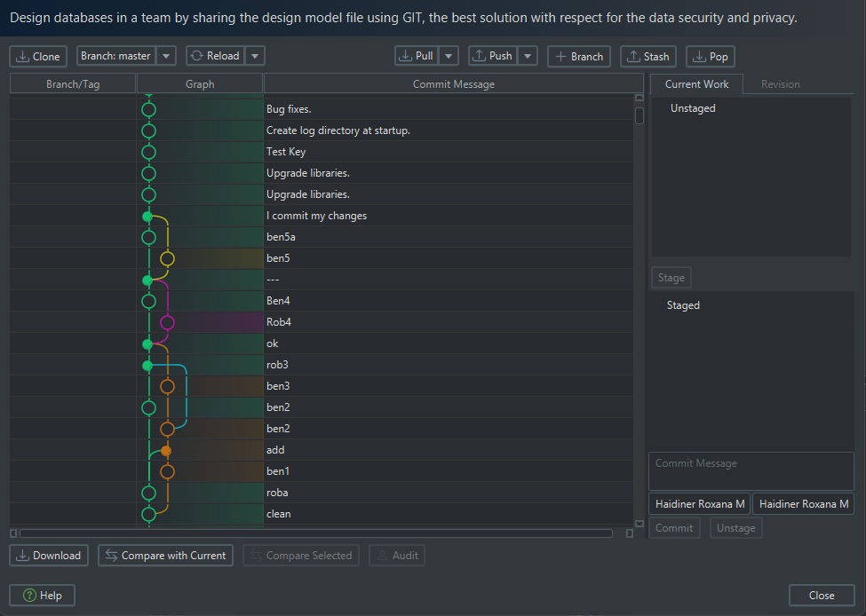Stash current changes

tap(648, 56)
